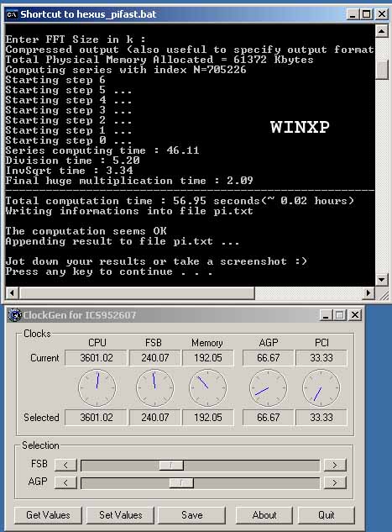This screenshot has height=532, width=392.
Task: Click the FSB slider right arrow button
Action: click(335, 465)
